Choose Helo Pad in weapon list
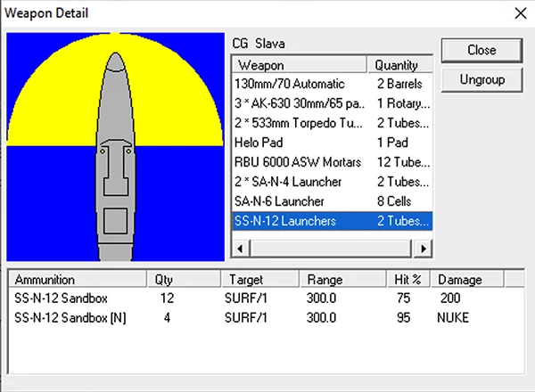 click(x=298, y=143)
